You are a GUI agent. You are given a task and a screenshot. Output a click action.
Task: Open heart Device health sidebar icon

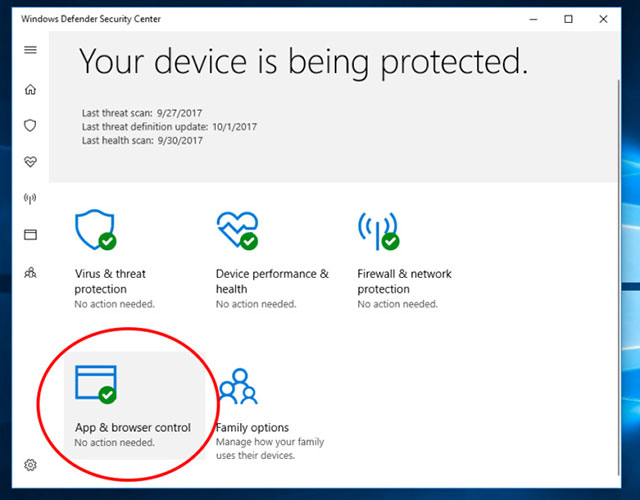(x=30, y=162)
